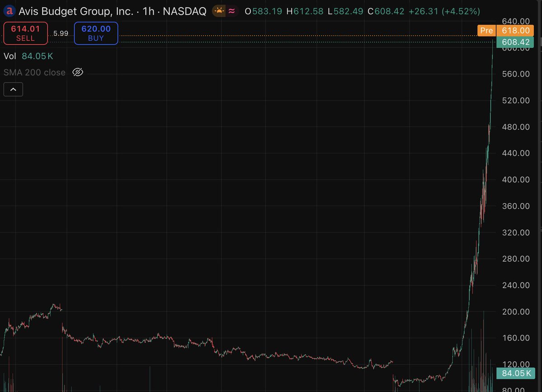Click the 200.00 price axis label
The image size is (542, 392).
pyautogui.click(x=516, y=312)
